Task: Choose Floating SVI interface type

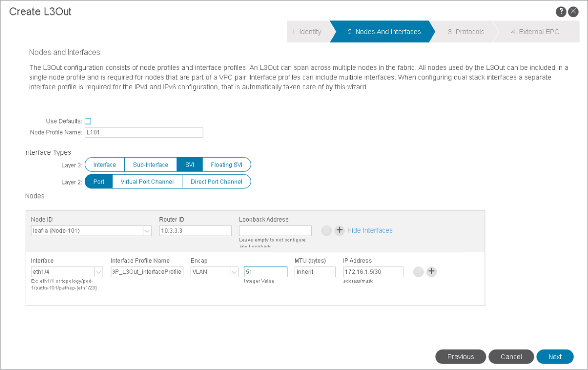Action: click(226, 165)
